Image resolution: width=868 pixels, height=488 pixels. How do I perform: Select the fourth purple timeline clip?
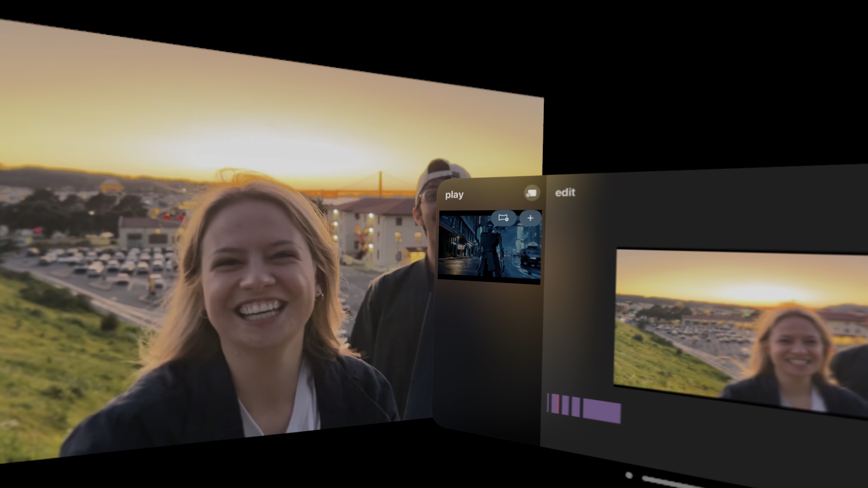(576, 407)
